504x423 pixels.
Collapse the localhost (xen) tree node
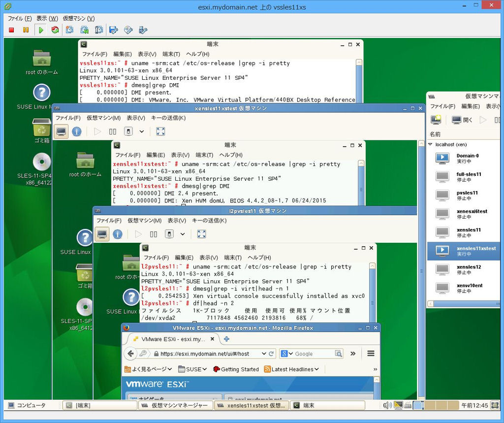(430, 144)
